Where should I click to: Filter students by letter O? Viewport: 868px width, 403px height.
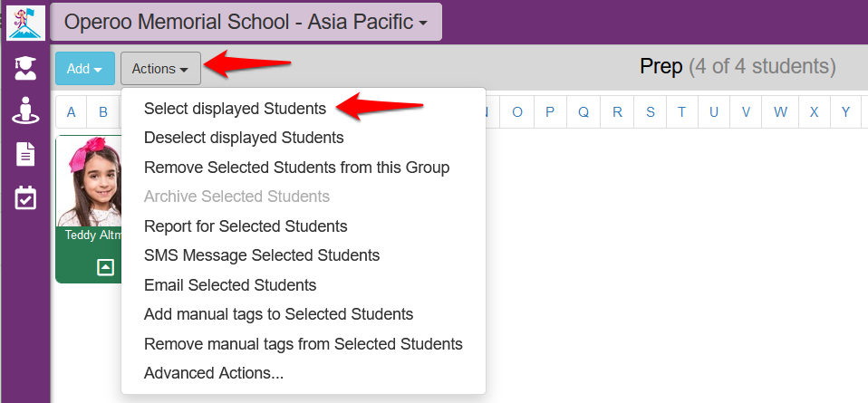click(x=517, y=111)
